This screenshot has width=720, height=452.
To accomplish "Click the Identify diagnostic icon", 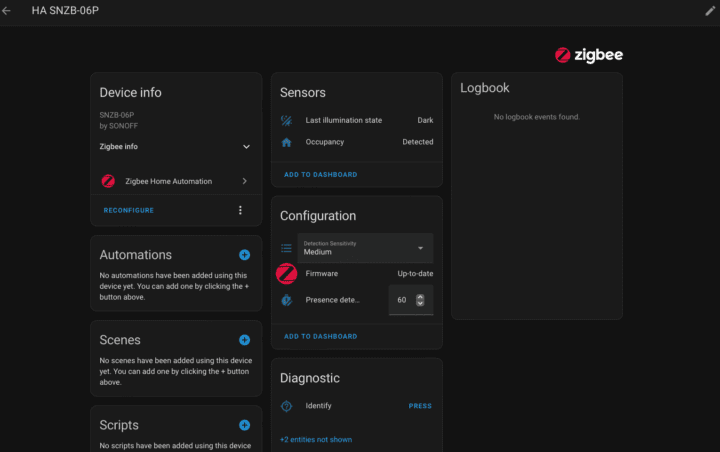I will click(286, 406).
